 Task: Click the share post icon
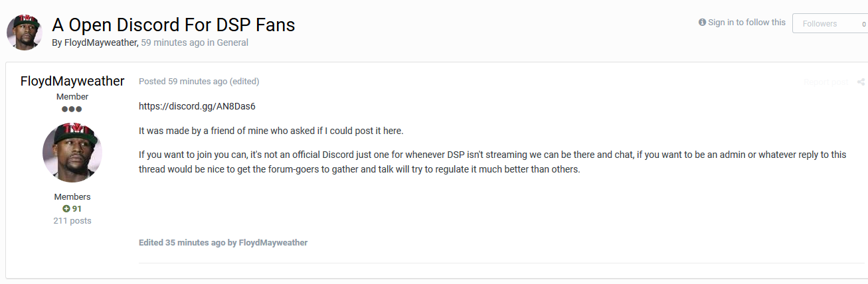pos(861,82)
